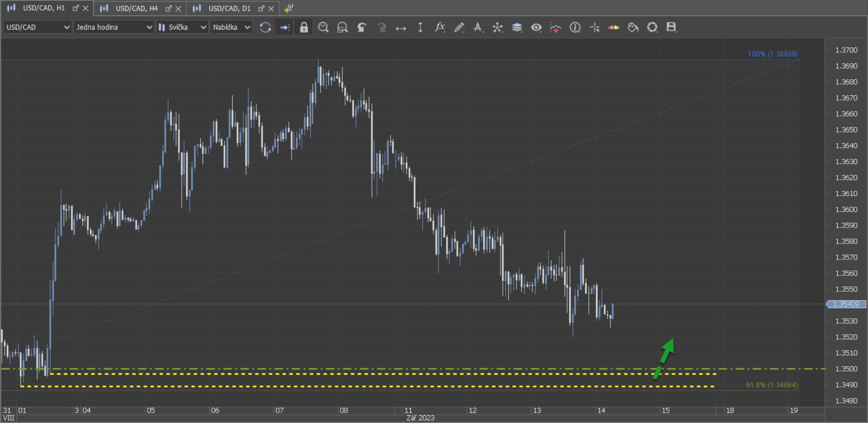Detach the USD/CAD, D1 tab into a window
Screen dimensions: 868x423
[261, 8]
